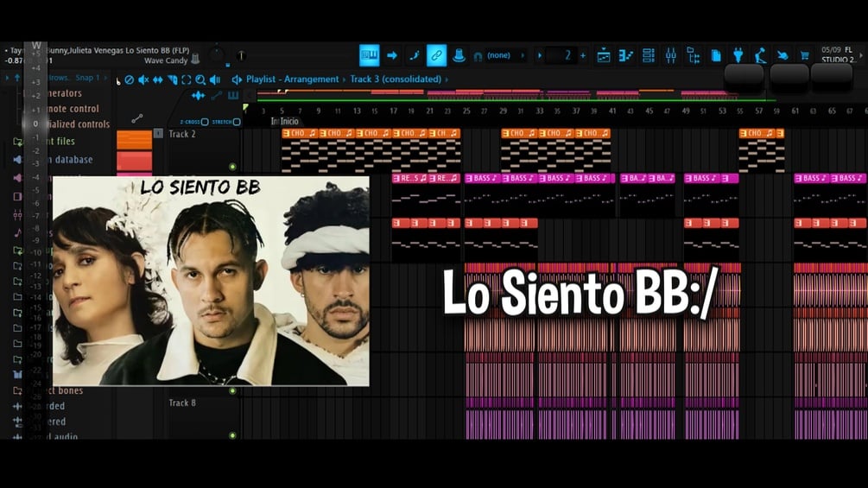Image resolution: width=868 pixels, height=488 pixels.
Task: Mute Track 2 with its green light
Action: (232, 167)
